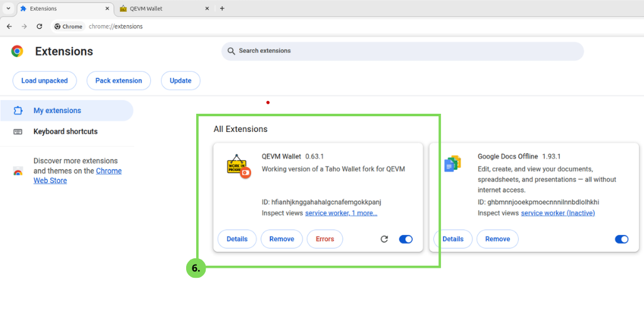Switch to the Extensions tab
The image size is (644, 318).
click(65, 9)
